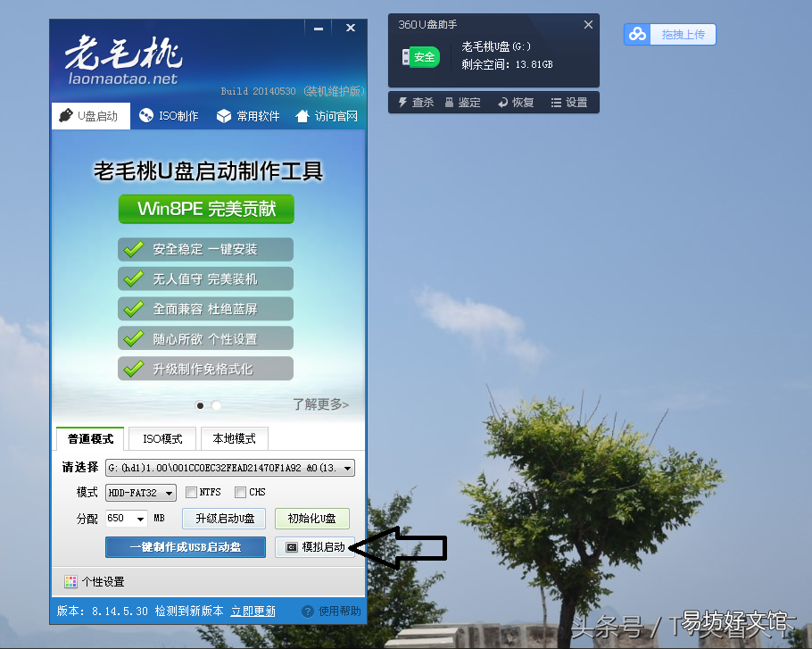Screen dimensions: 812x649
Task: Click the question mark help icon
Action: pyautogui.click(x=308, y=612)
